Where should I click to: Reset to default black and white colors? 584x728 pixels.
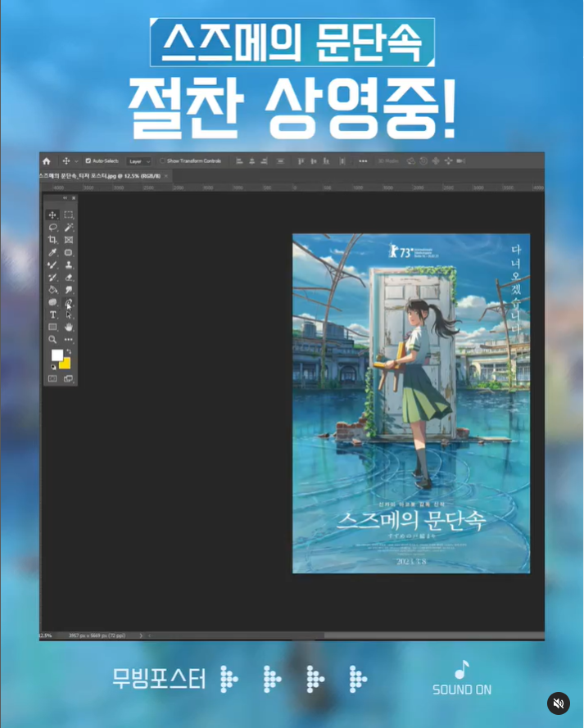pyautogui.click(x=53, y=367)
